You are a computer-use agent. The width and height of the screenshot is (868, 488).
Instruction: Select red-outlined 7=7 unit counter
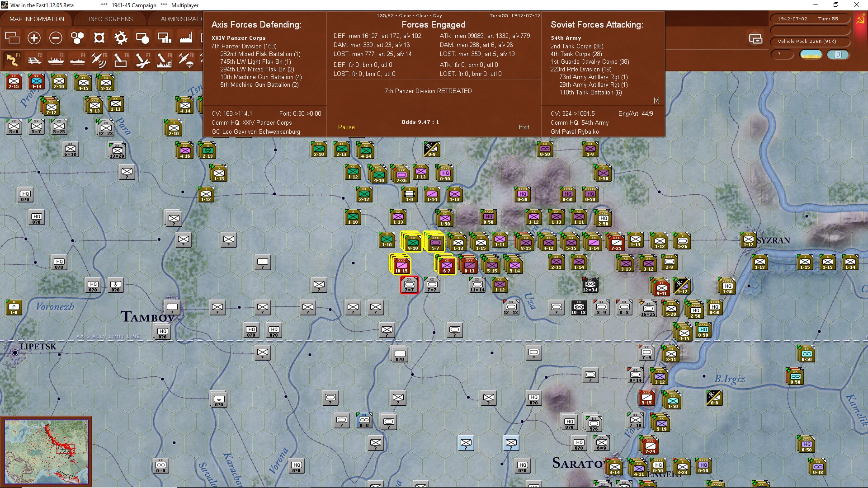409,285
